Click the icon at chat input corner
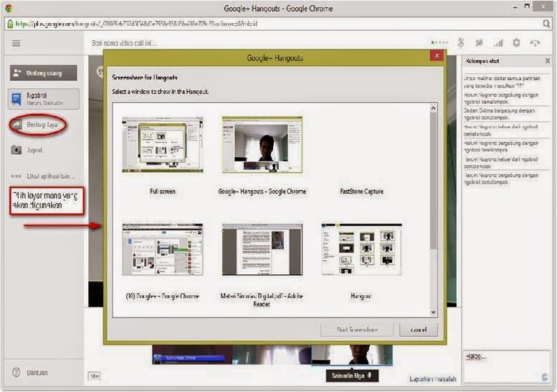 coord(545,377)
